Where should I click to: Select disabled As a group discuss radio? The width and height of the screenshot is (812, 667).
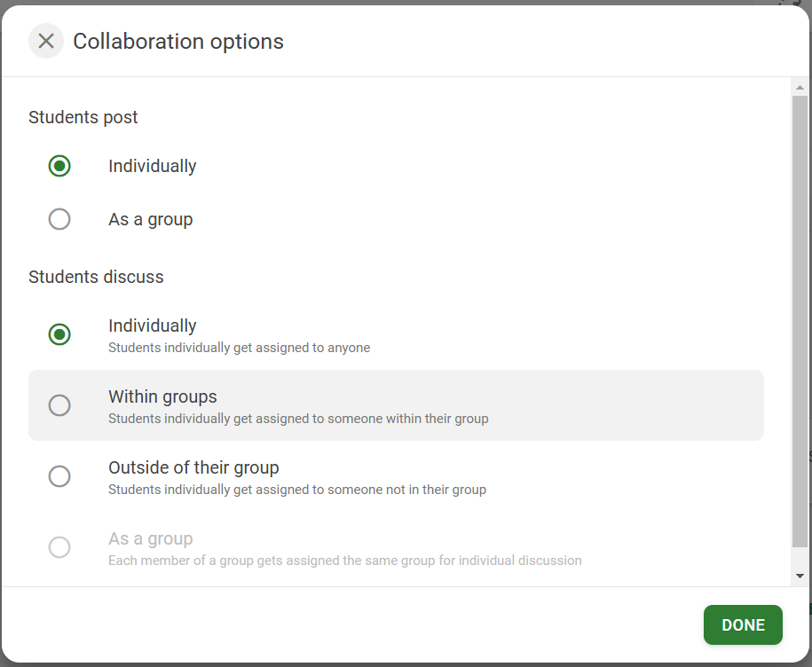59,547
